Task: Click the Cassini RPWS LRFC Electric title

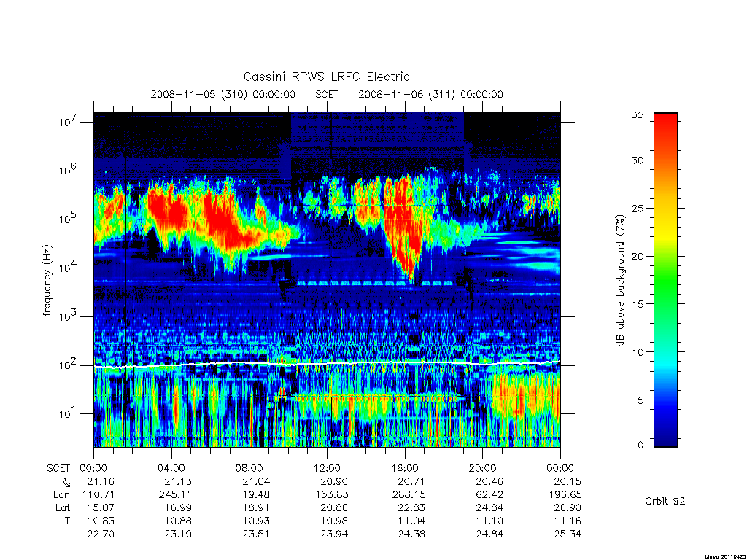Action: tap(326, 77)
